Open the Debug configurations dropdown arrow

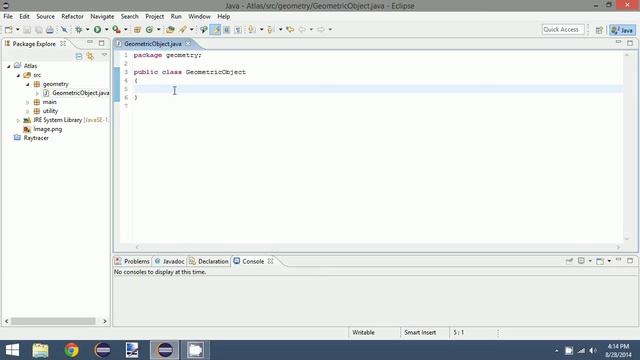click(87, 29)
